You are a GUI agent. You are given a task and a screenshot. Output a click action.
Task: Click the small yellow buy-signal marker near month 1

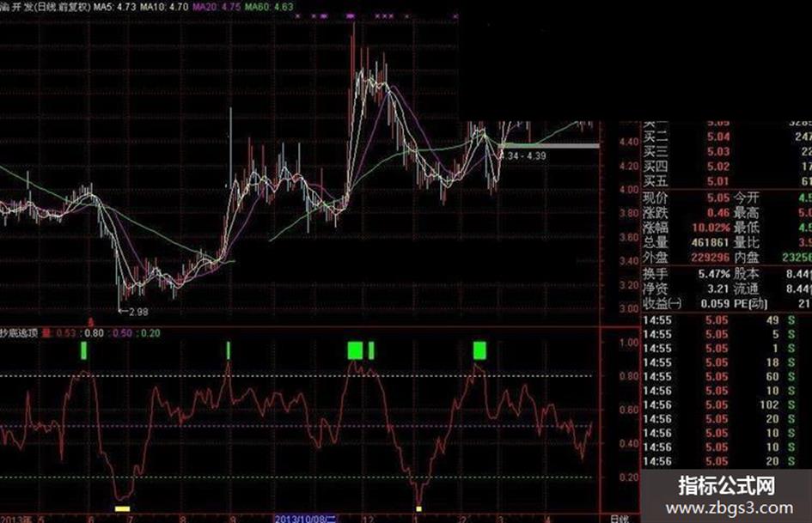[x=419, y=509]
